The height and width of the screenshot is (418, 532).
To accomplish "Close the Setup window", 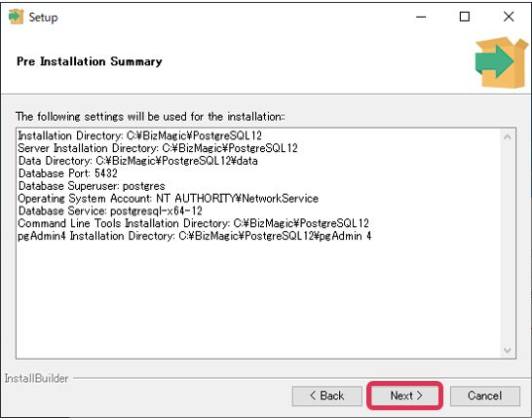I will coord(509,17).
